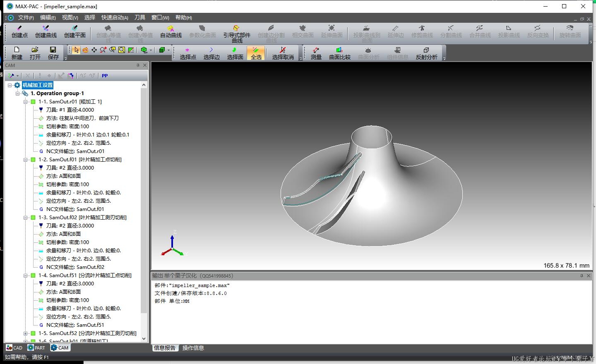This screenshot has width=596, height=364.
Task: Collapse the 1-4. SamOut.f51 operation node
Action: [x=25, y=275]
